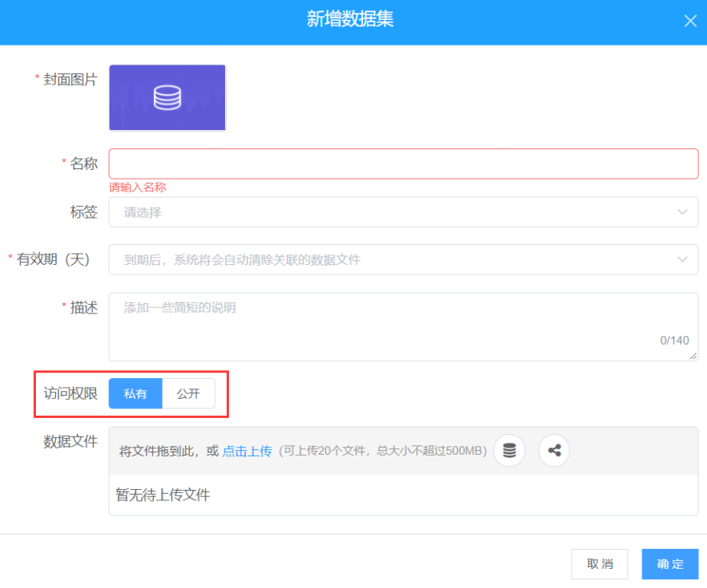Click the 点击上传 link

pos(247,451)
